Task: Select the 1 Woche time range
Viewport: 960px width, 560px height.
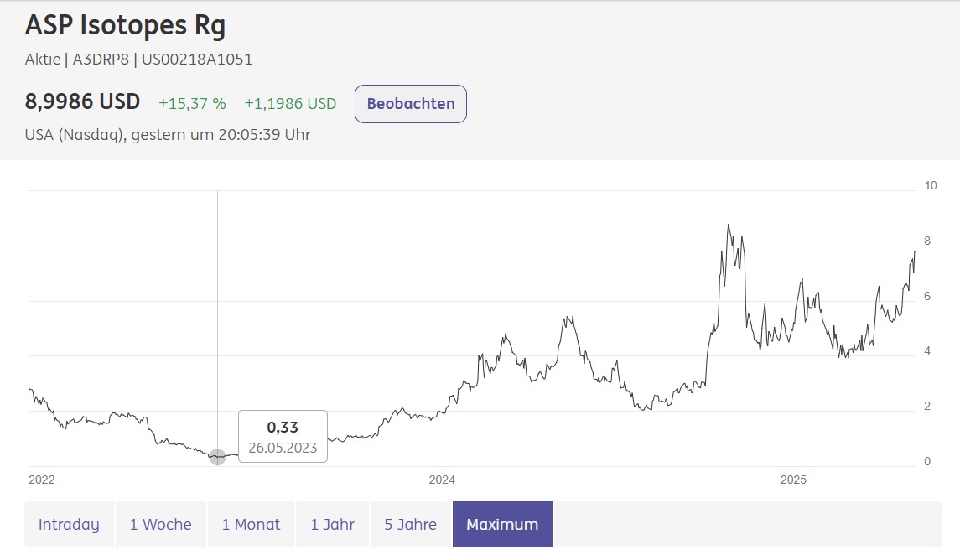Action: pyautogui.click(x=160, y=525)
